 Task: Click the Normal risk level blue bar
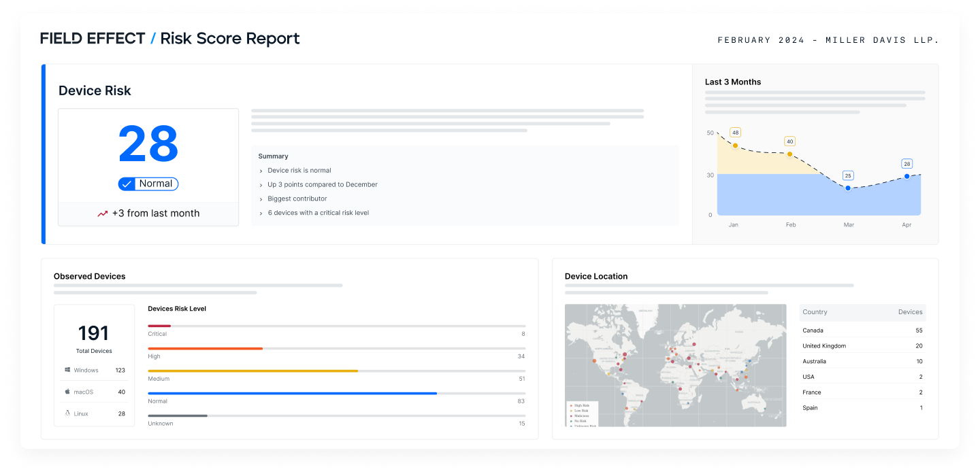293,393
